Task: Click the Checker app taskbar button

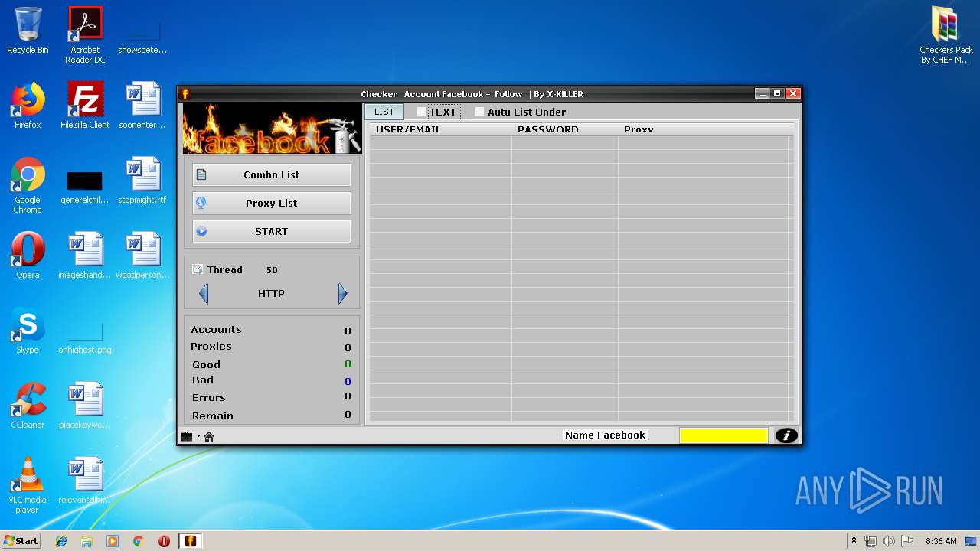Action: click(191, 541)
